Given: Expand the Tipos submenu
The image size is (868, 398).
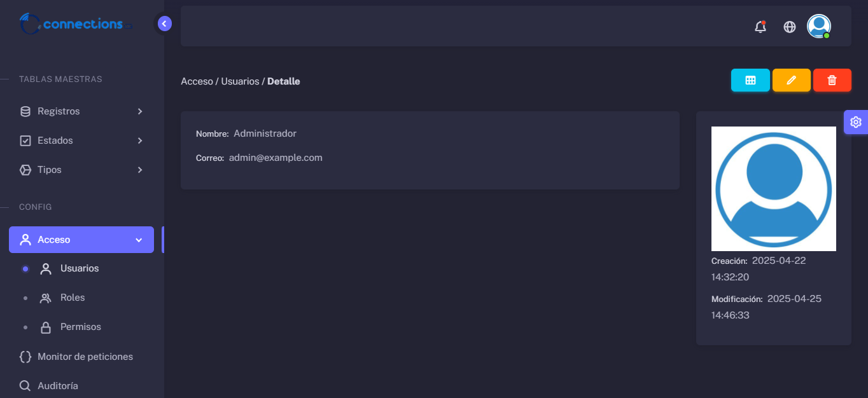Looking at the screenshot, I should coord(81,170).
